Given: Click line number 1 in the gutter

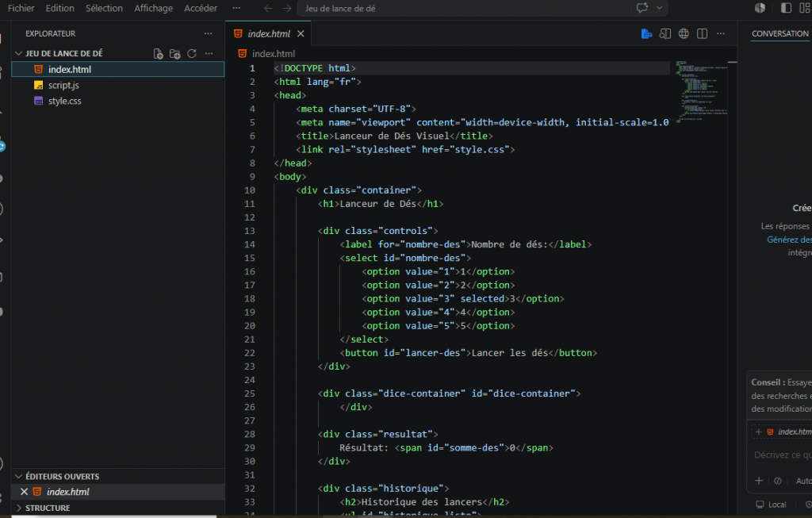Looking at the screenshot, I should (x=252, y=68).
